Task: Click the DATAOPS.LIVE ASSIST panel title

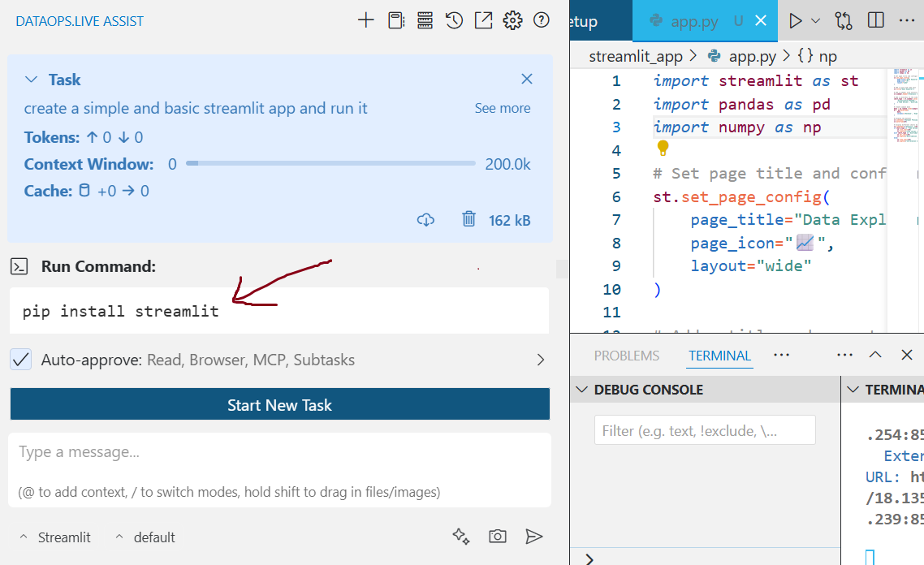Action: [80, 21]
